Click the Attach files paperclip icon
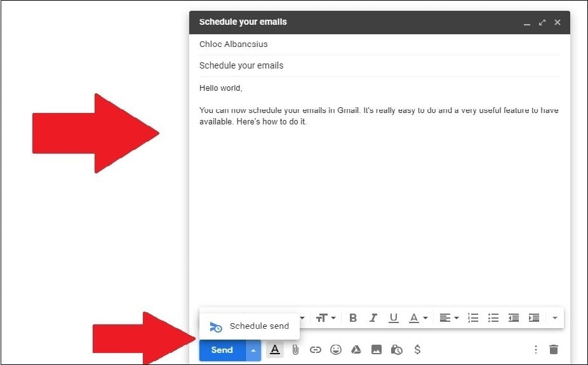The width and height of the screenshot is (588, 365). coord(295,350)
